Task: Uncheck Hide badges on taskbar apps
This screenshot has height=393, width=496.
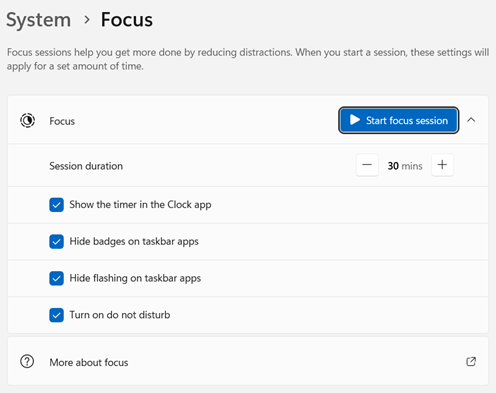Action: coord(56,241)
